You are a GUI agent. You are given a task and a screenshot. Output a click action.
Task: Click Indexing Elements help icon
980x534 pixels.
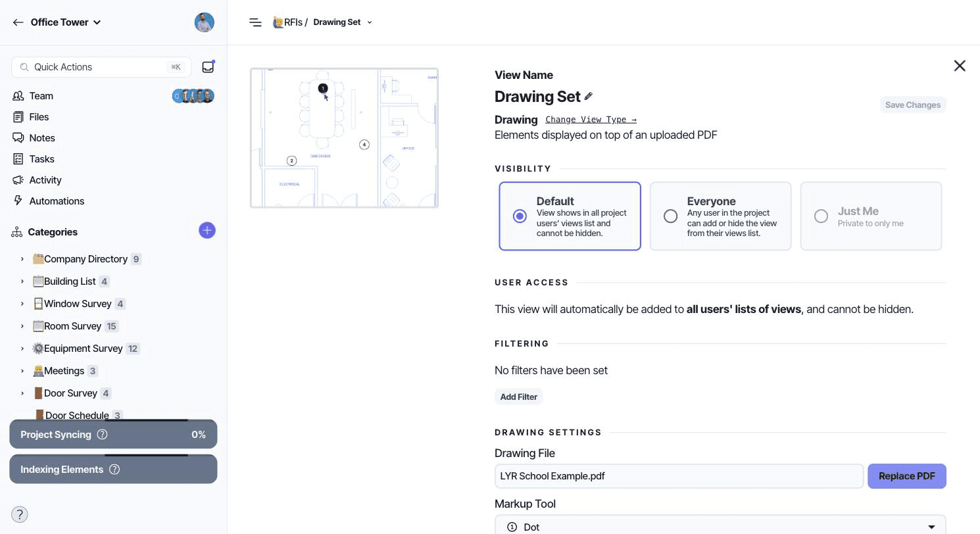pos(114,470)
